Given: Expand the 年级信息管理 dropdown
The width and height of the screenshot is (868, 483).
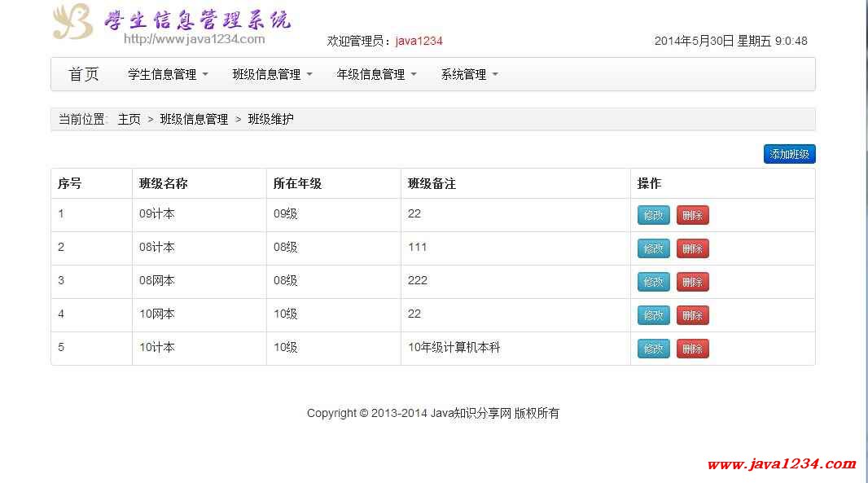Looking at the screenshot, I should coord(376,74).
